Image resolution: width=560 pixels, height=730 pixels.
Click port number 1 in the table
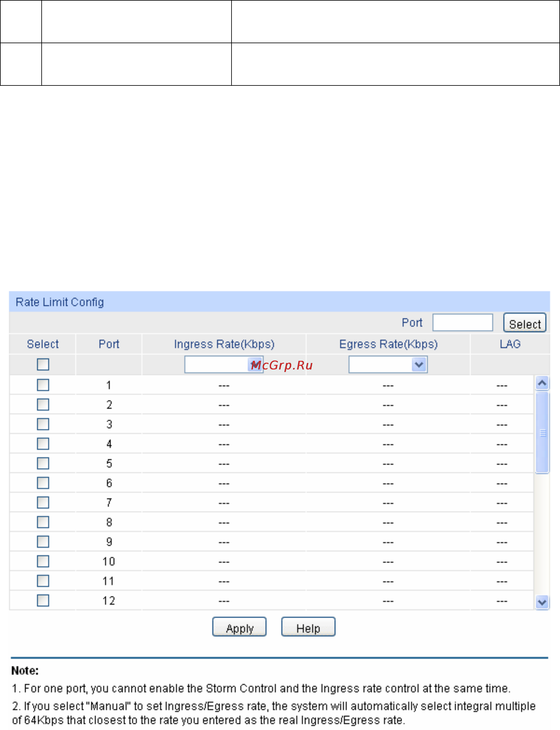point(109,385)
